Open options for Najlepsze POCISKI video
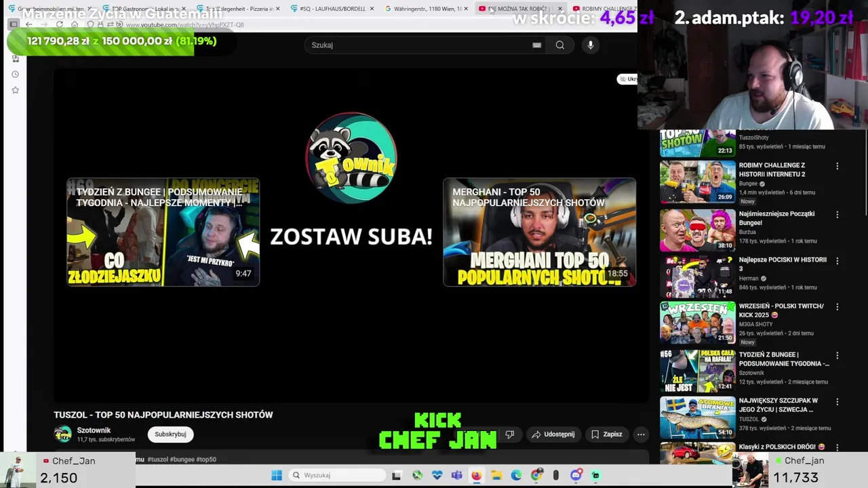The width and height of the screenshot is (868, 488). [837, 261]
